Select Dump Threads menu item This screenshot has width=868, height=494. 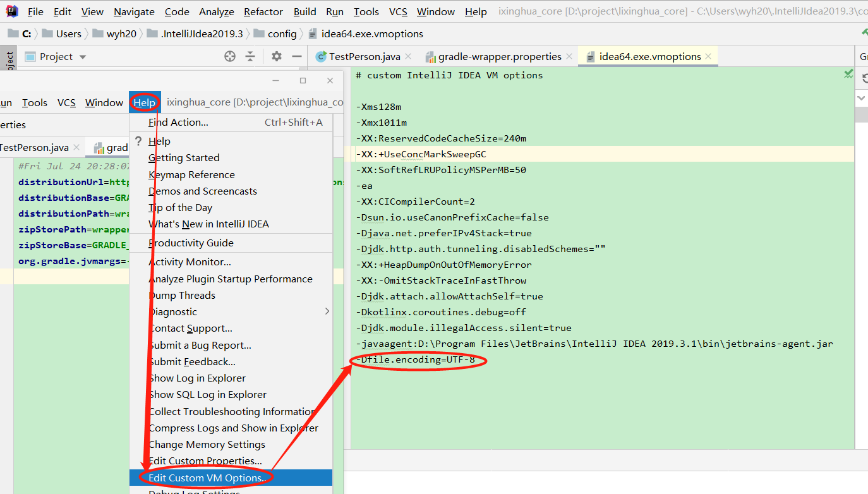231,295
